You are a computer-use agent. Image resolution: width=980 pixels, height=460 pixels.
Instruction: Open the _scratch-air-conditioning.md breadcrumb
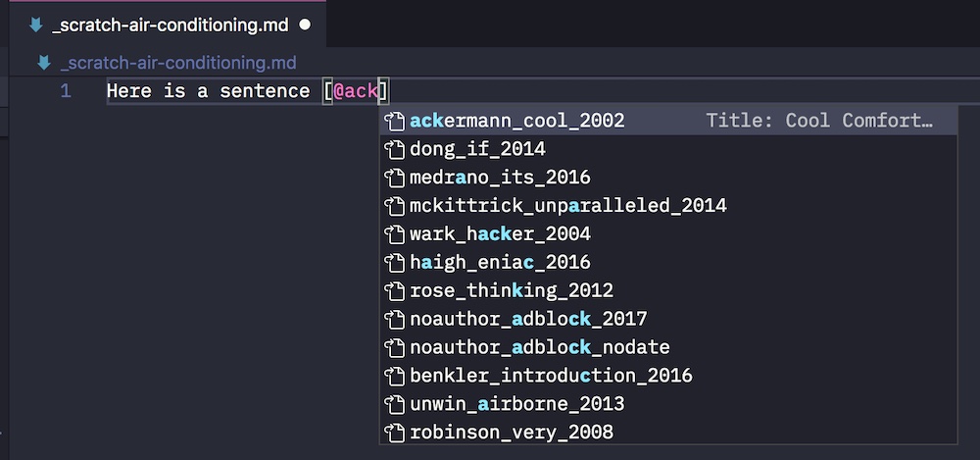[x=178, y=63]
